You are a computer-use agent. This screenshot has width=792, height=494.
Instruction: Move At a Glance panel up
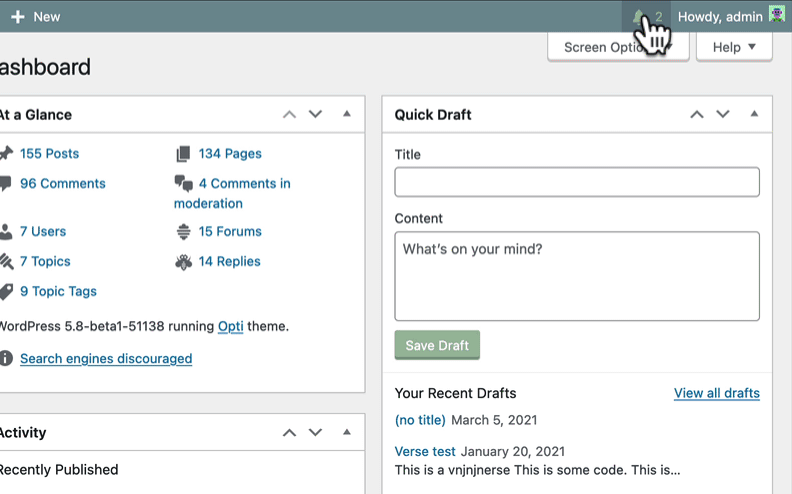(289, 115)
